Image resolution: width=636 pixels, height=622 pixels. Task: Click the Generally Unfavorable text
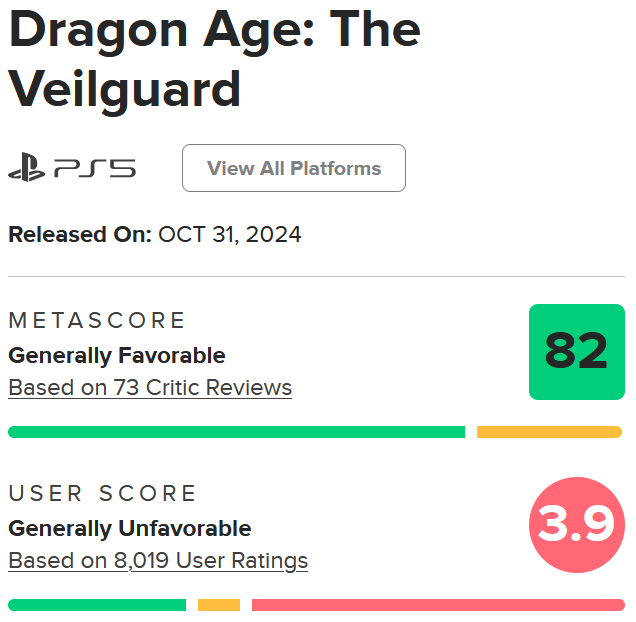click(130, 528)
